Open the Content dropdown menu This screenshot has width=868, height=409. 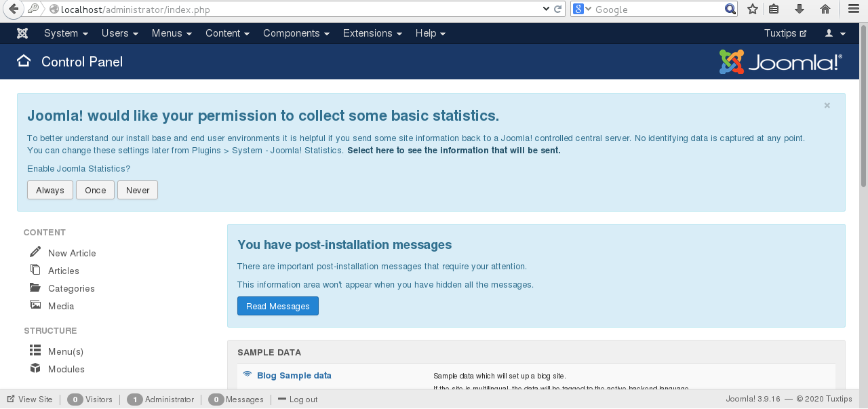tap(227, 33)
